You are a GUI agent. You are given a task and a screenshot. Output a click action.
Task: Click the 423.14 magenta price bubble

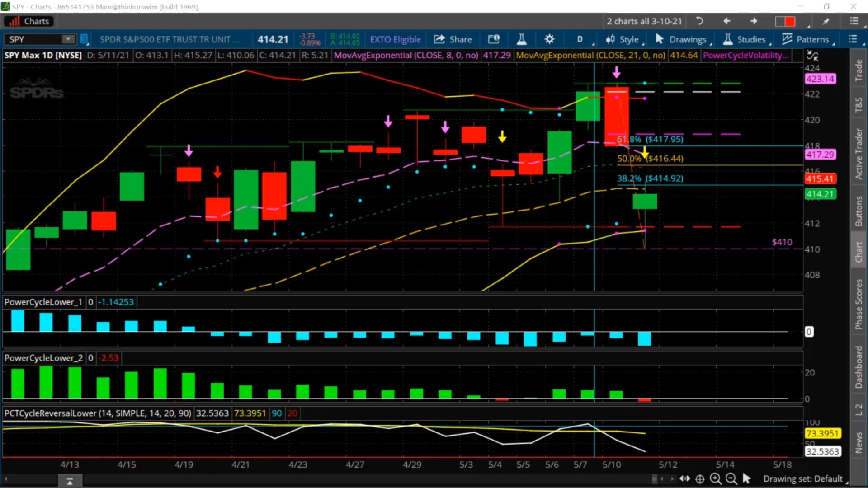click(x=820, y=79)
